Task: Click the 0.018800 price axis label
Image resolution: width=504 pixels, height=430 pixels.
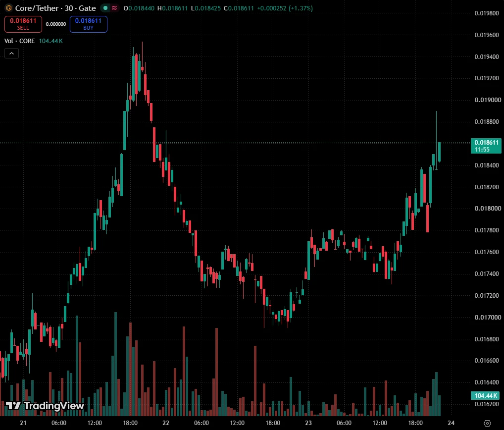Action: pos(488,121)
